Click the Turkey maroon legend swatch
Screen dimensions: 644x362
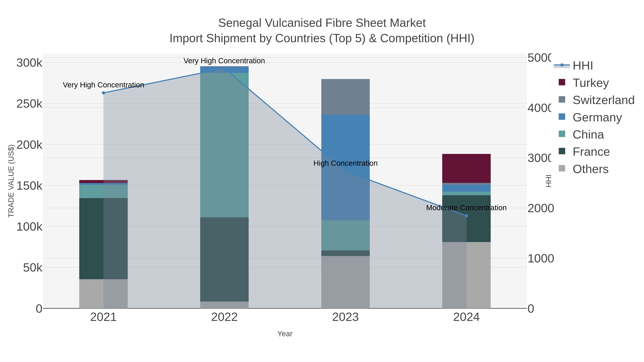click(x=562, y=82)
